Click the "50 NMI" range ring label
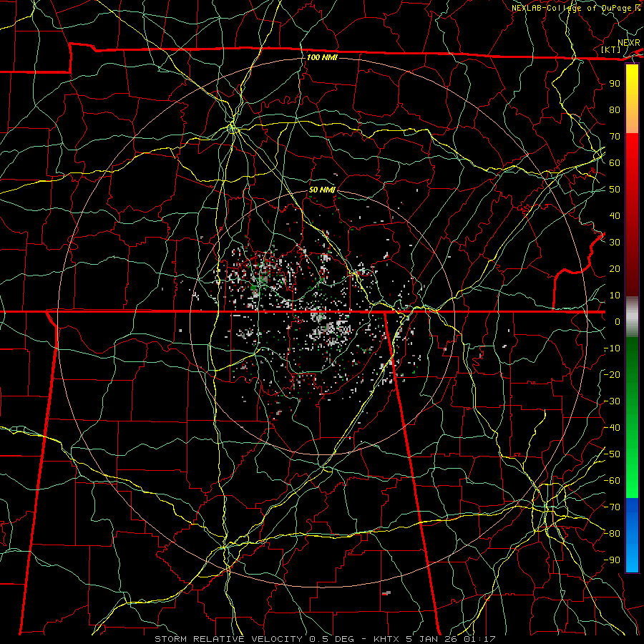The width and height of the screenshot is (644, 644). [322, 190]
